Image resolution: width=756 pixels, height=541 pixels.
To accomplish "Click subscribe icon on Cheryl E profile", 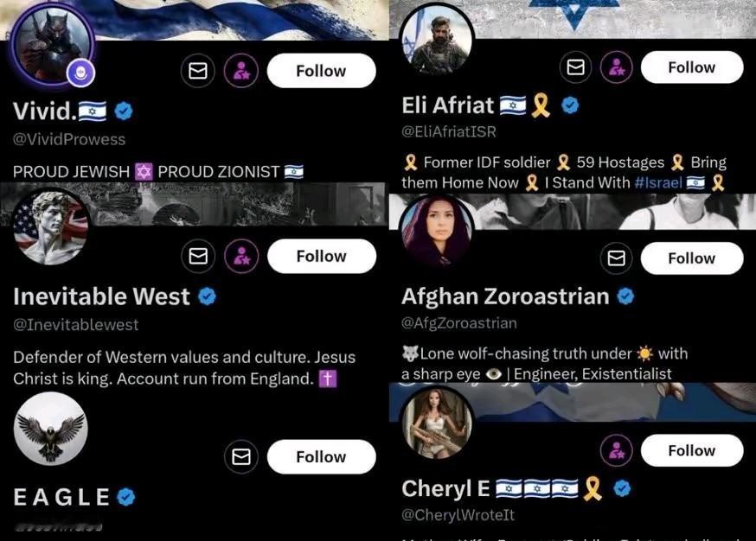I will (x=617, y=450).
